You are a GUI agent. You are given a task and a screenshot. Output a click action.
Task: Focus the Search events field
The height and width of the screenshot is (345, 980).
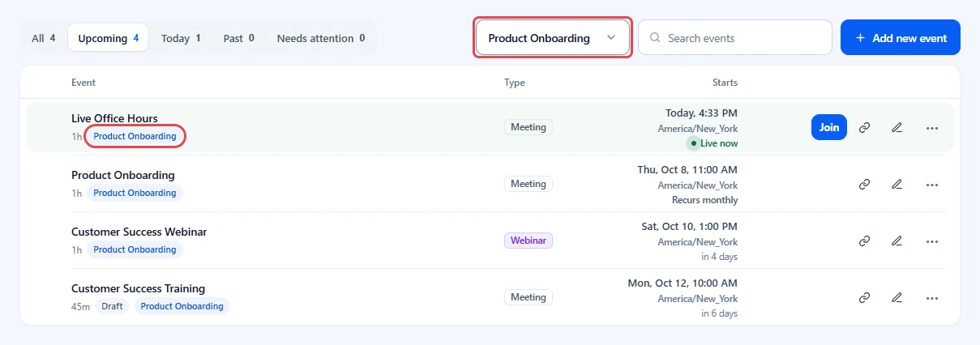click(x=735, y=38)
